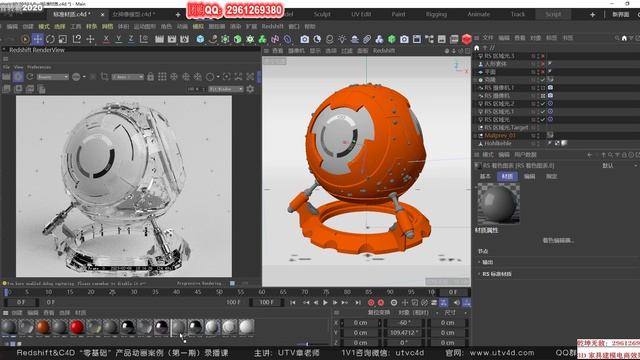This screenshot has width=640, height=360.
Task: Open the Cloner MoGraph icon
Action: pos(262,39)
